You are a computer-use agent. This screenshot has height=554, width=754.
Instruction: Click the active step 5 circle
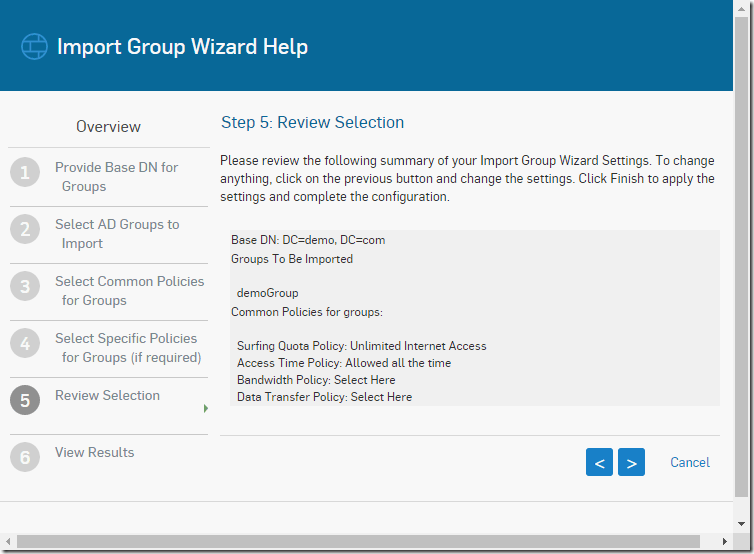click(25, 400)
